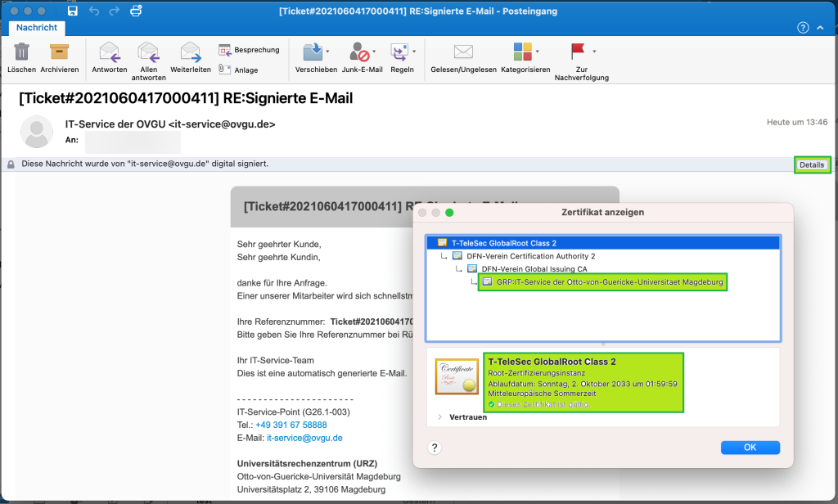Archive the message with Archivieren
This screenshot has height=504, width=838.
pos(59,52)
